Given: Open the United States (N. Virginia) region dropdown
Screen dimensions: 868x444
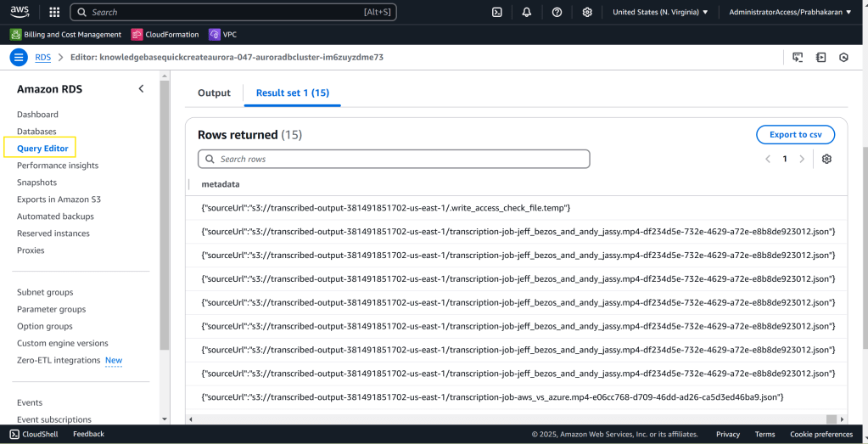Looking at the screenshot, I should pos(660,12).
